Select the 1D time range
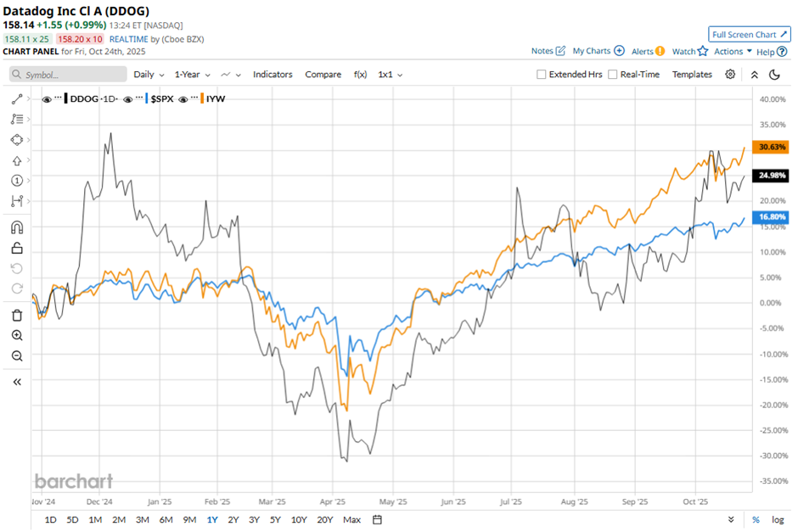Viewport: 798px width, 532px height. (x=50, y=520)
